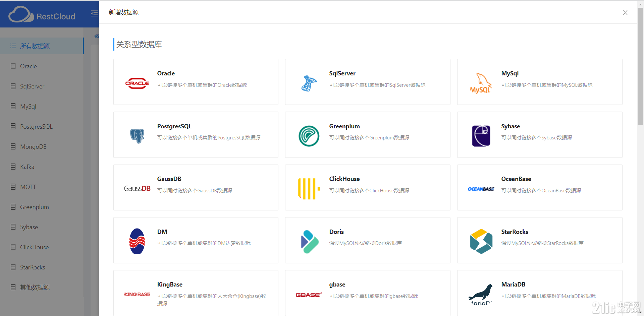The width and height of the screenshot is (644, 316).
Task: Click the icon next to Kafka in sidebar
Action: click(13, 167)
